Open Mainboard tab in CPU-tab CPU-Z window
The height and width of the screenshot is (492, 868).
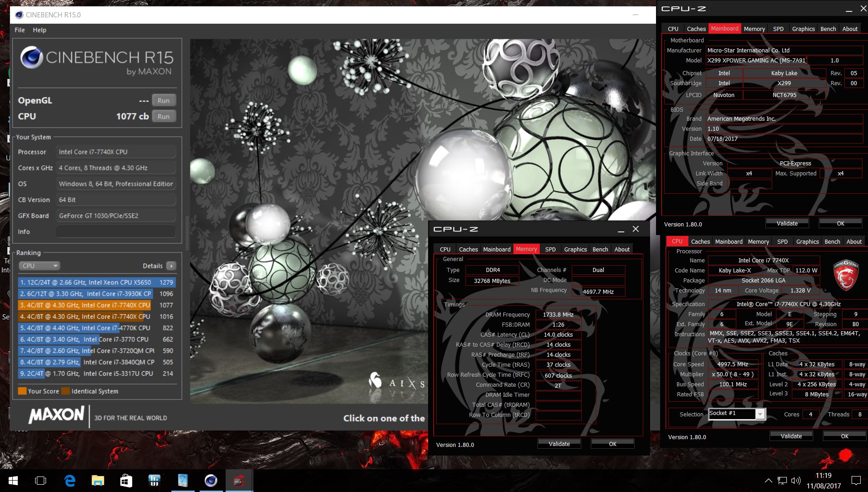[728, 241]
